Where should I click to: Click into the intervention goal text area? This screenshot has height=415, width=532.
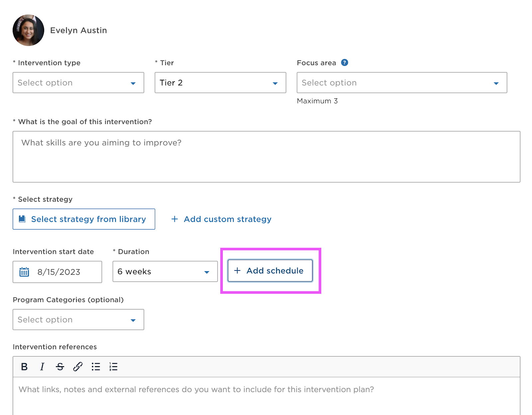tap(266, 157)
